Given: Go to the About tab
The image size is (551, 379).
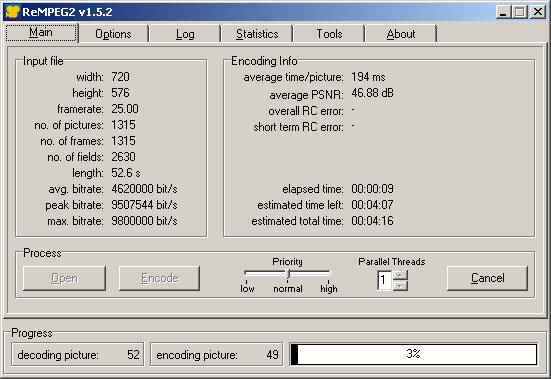Looking at the screenshot, I should tap(401, 34).
